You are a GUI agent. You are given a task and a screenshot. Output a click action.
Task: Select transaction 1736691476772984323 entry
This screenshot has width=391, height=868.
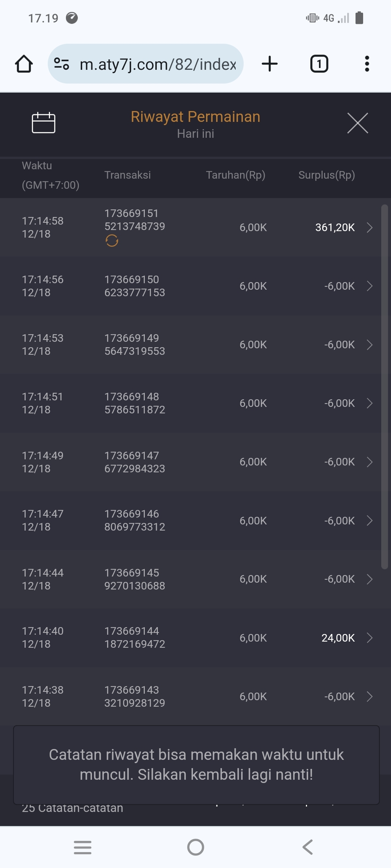coord(135,462)
